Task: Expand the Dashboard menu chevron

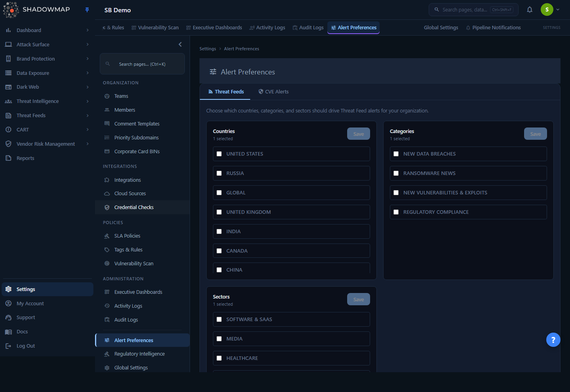Action: 87,30
